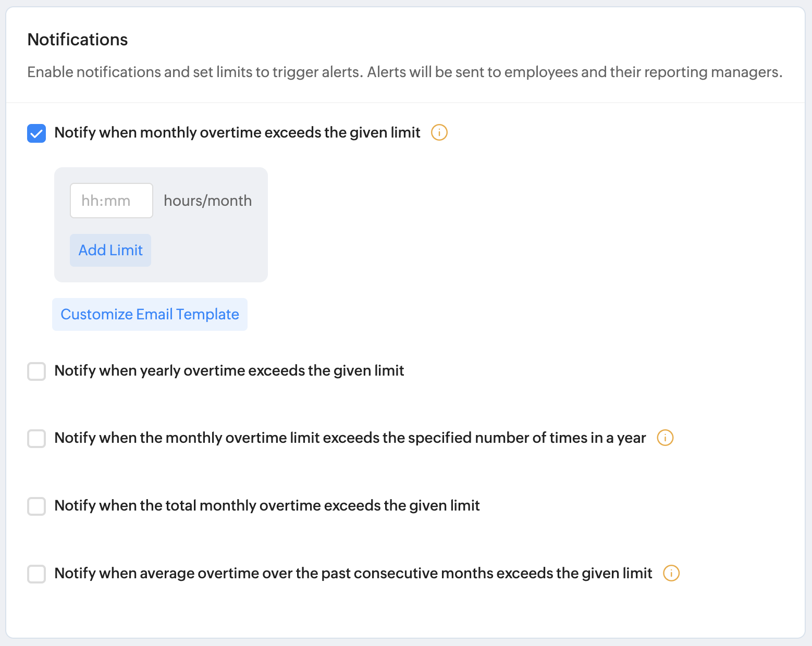Click label about average overtime over past consecutive months
812x646 pixels.
pos(353,574)
